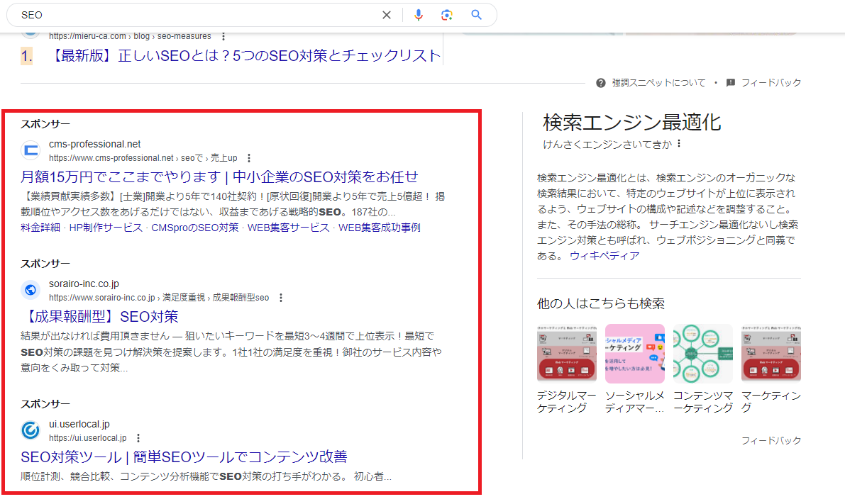This screenshot has width=845, height=504.
Task: Open ad 【成果報酬型】SEO対策
Action: coord(100,317)
